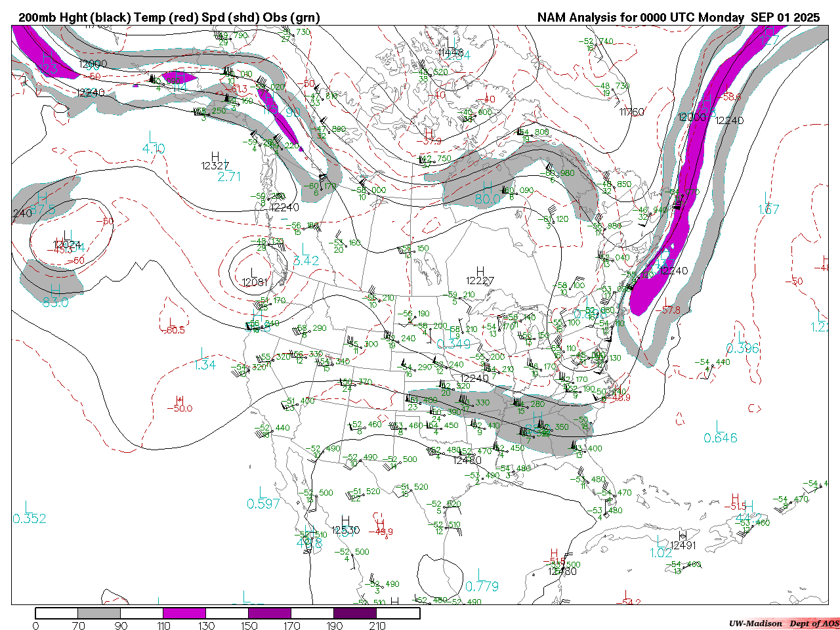This screenshot has height=630, width=840.
Task: Select the H high marker above 12327
Action: (215, 156)
